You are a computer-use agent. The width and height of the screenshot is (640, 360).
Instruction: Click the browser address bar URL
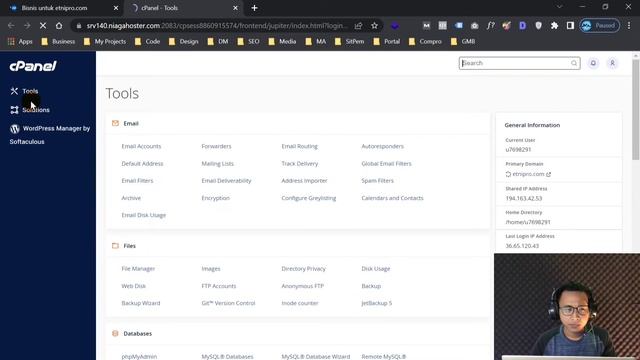(x=216, y=26)
